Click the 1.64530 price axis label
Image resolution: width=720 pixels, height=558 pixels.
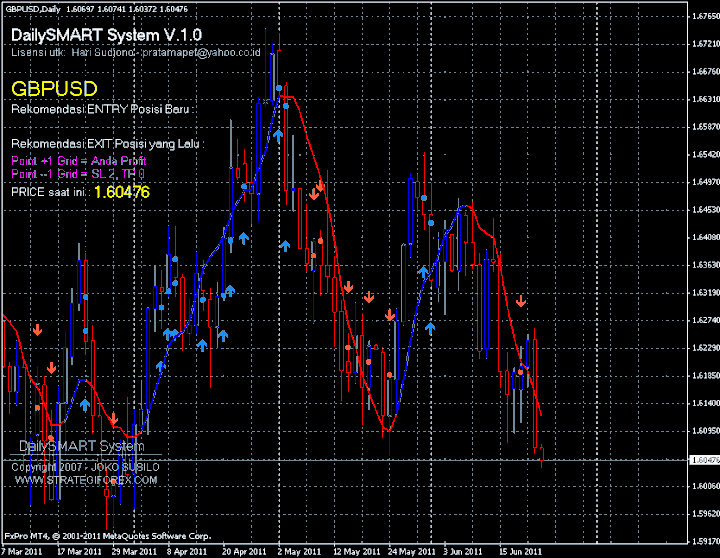[x=706, y=209]
